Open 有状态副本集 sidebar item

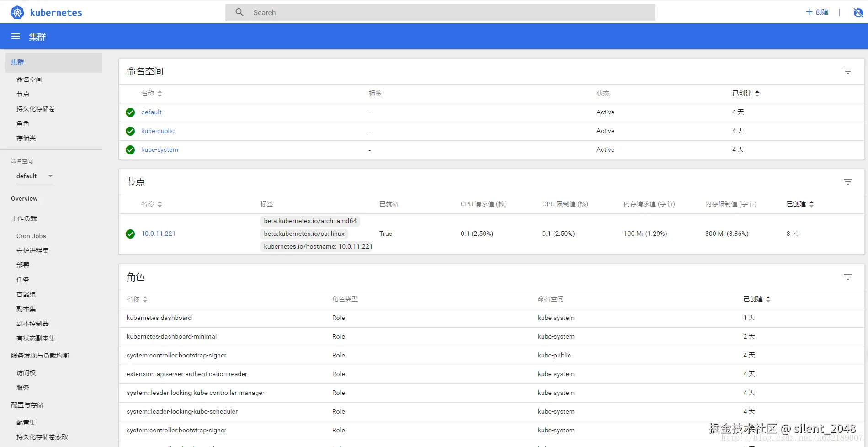pyautogui.click(x=36, y=338)
